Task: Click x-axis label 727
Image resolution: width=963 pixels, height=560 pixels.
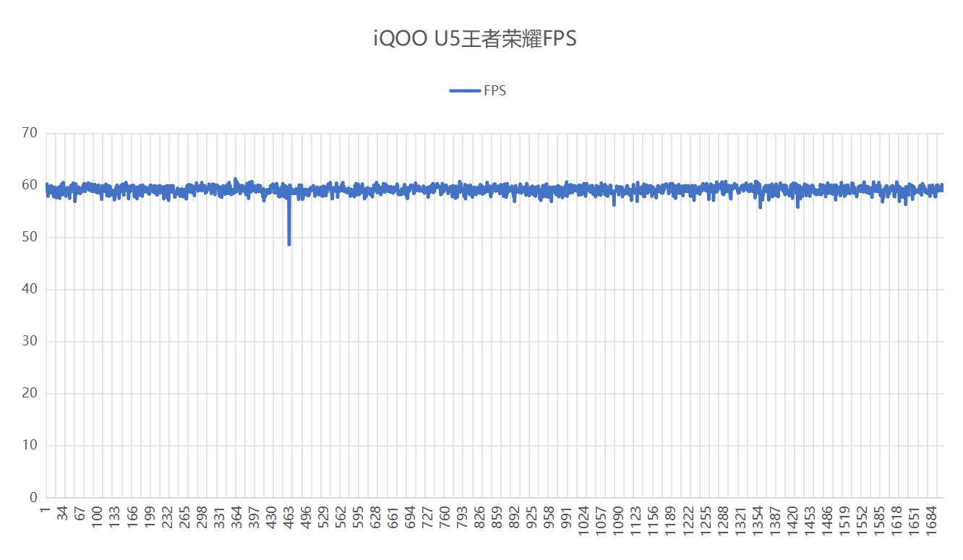Action: tap(429, 517)
